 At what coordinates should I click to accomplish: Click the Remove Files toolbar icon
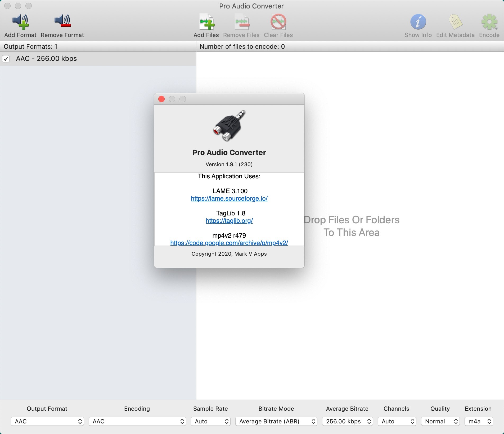click(x=241, y=22)
